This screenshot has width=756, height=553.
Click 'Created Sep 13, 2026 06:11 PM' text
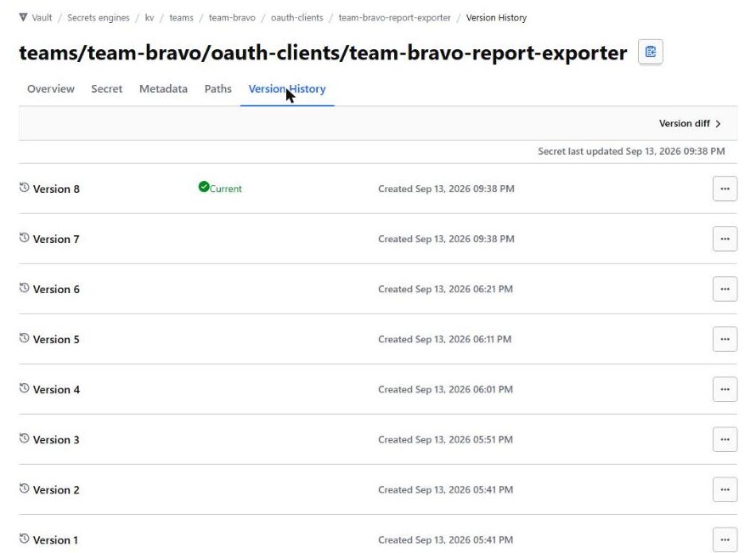444,339
